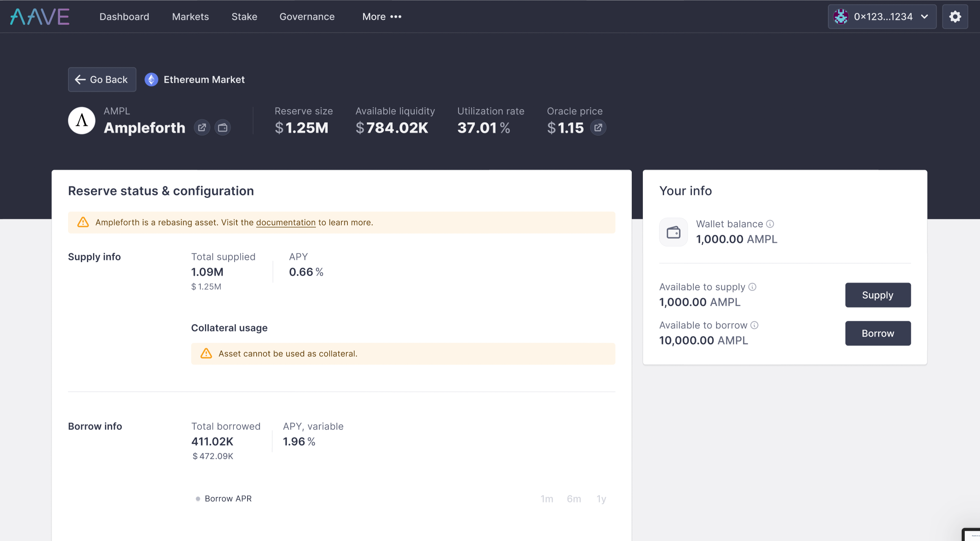The image size is (980, 541).
Task: Select the 1y chart time range
Action: tap(601, 498)
